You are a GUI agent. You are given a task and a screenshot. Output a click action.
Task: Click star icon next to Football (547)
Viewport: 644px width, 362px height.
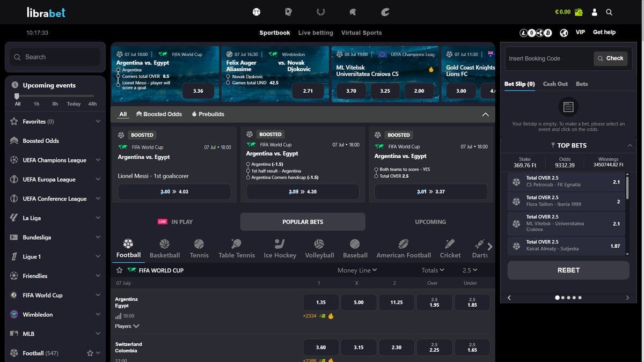coord(90,353)
